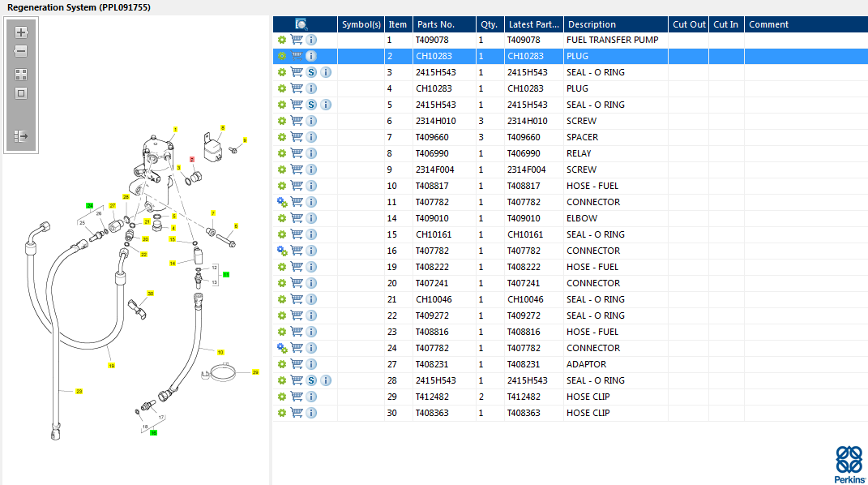
Task: Click callout 29 near hose clip
Action: coord(255,372)
